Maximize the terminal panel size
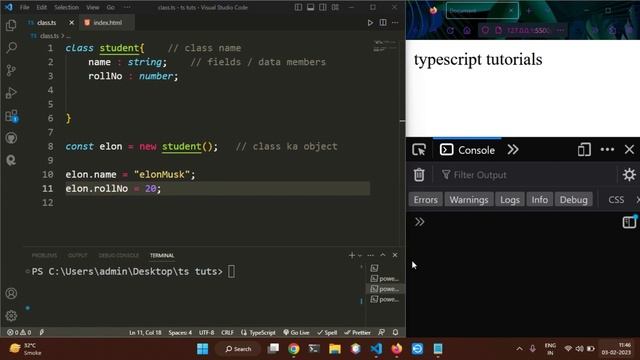The height and width of the screenshot is (360, 640). [383, 255]
